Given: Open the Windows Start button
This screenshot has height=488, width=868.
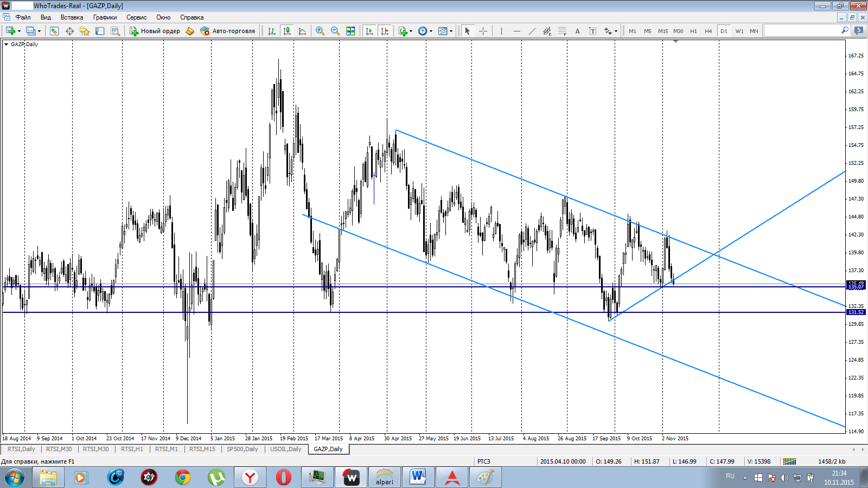Looking at the screenshot, I should 15,477.
